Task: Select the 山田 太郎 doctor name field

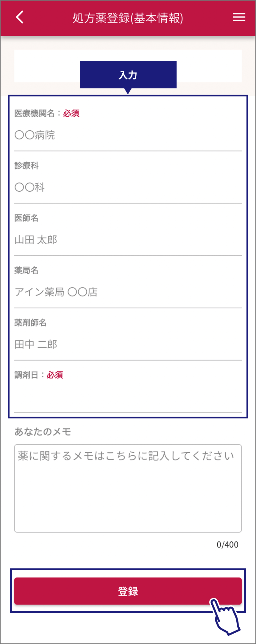Action: (128, 240)
